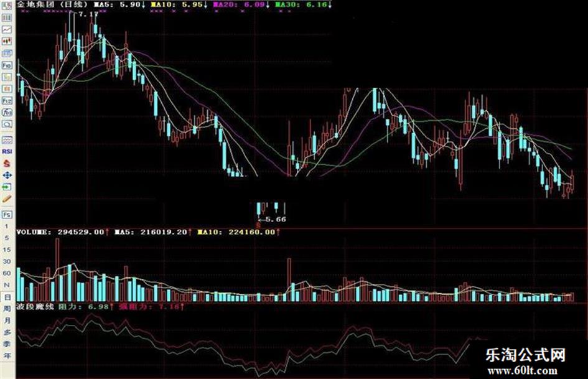Open the yellow notes icon below F10
588x379 pixels.
coord(7,77)
